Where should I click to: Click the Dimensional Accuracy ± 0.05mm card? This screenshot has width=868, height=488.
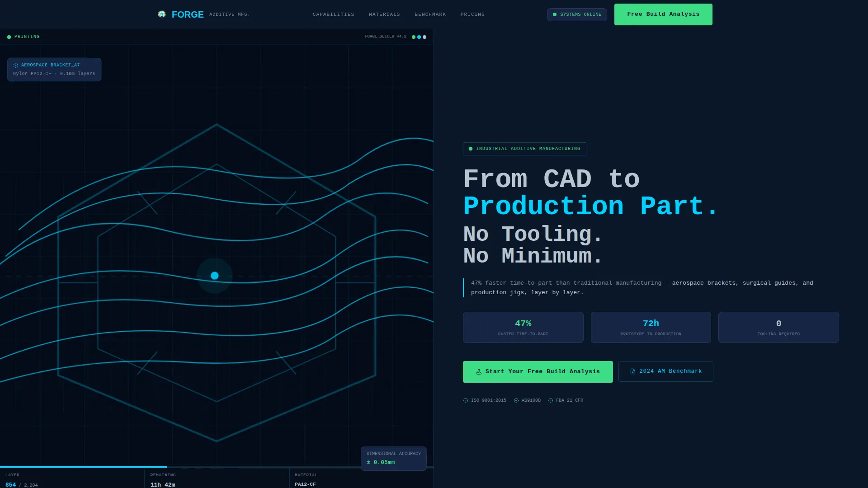(x=394, y=458)
